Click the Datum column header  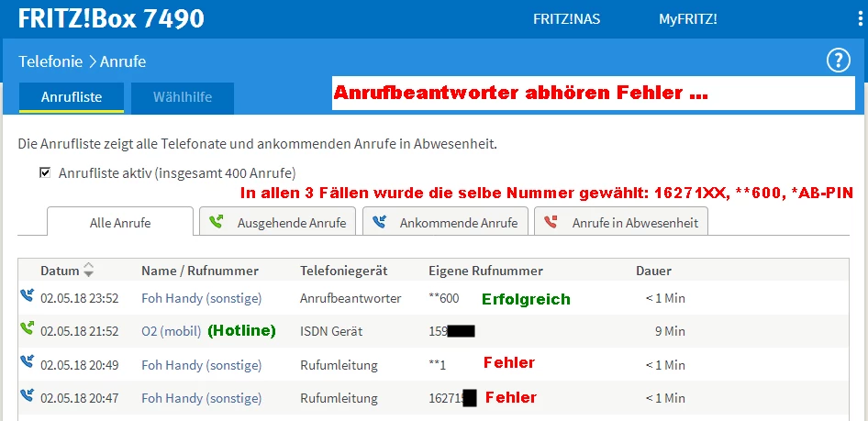click(x=60, y=271)
